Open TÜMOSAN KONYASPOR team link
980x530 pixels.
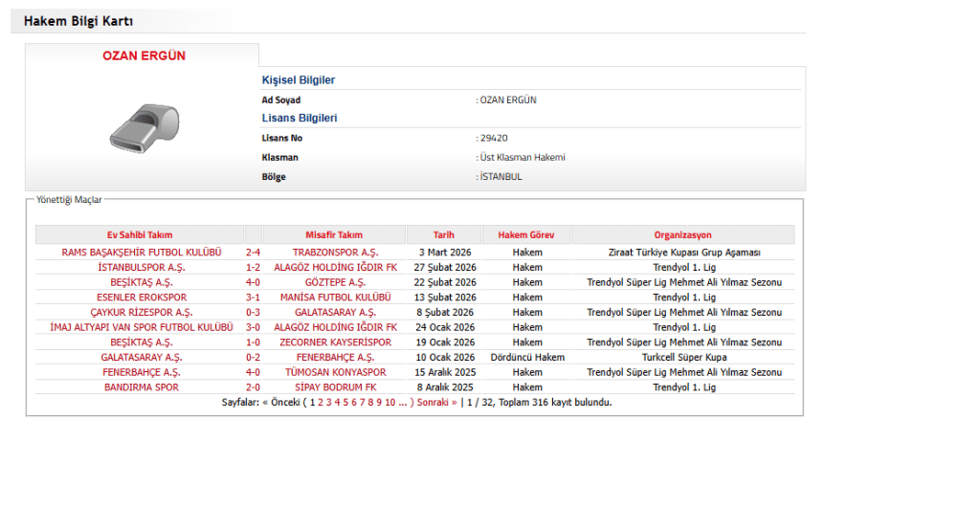click(x=335, y=372)
